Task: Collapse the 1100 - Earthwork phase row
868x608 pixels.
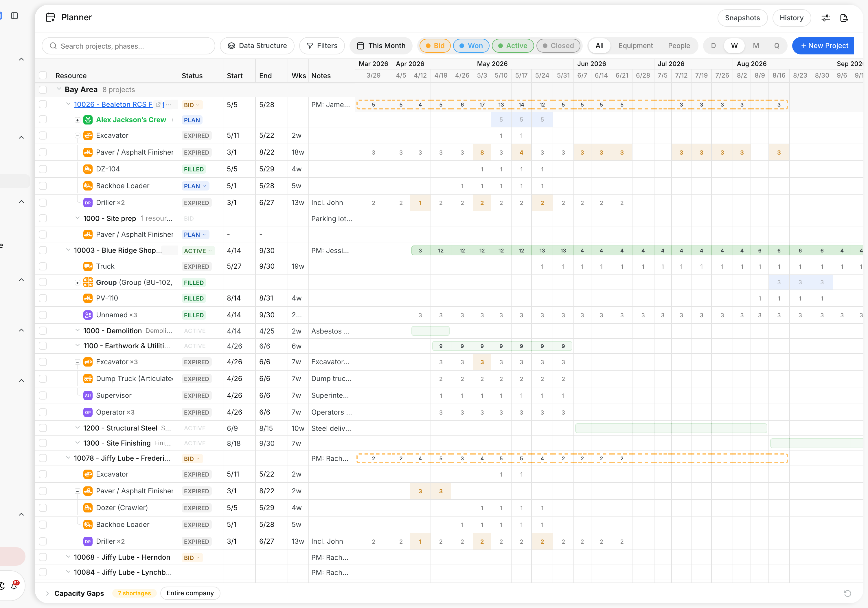Action: coord(77,346)
